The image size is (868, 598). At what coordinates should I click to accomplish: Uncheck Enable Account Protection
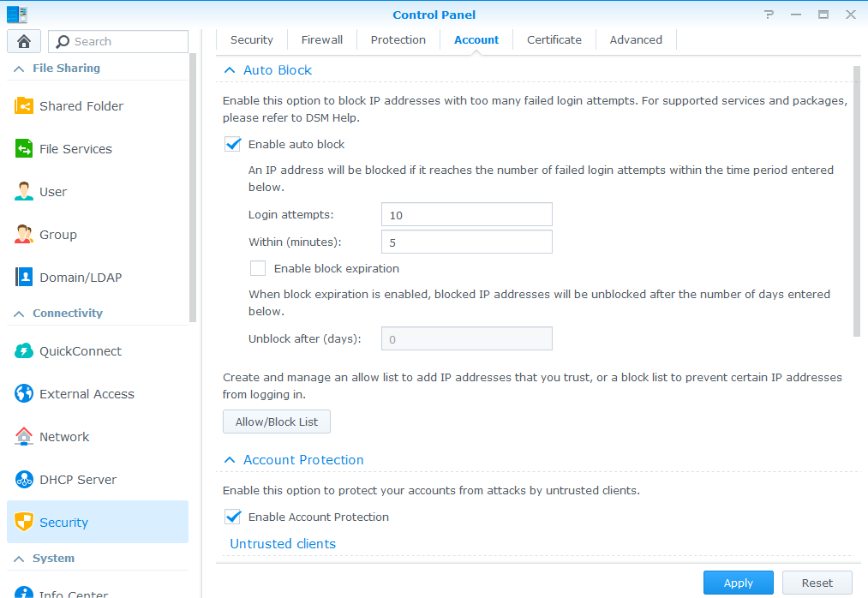[x=232, y=517]
